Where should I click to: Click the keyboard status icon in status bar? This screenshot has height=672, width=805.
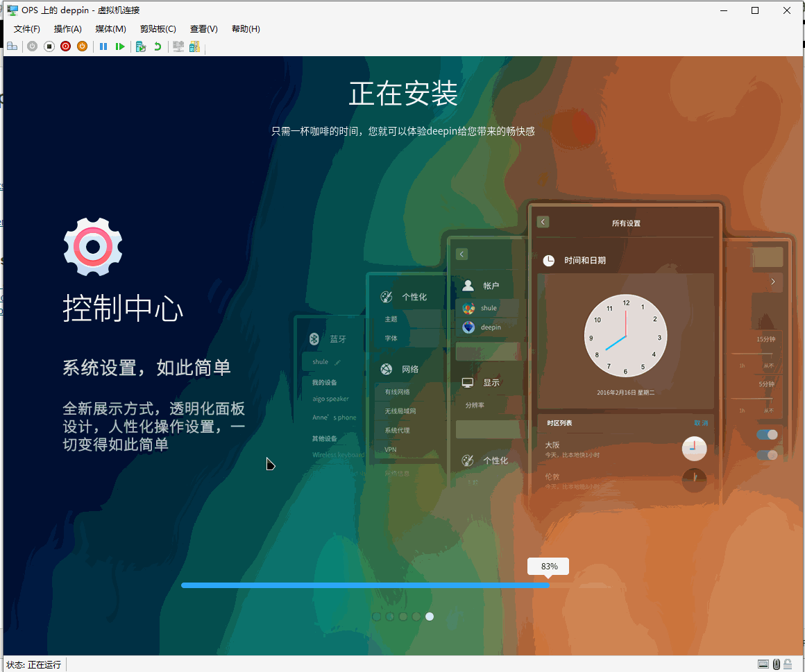coord(763,664)
